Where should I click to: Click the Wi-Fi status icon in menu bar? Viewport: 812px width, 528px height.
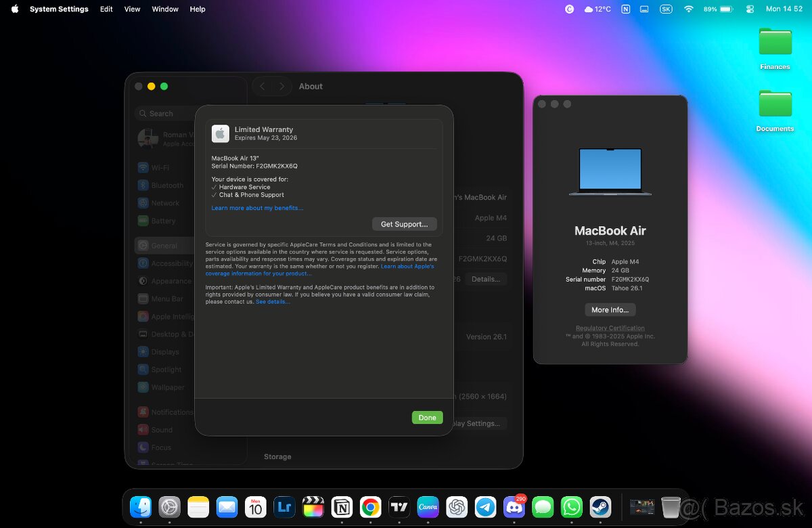tap(689, 9)
